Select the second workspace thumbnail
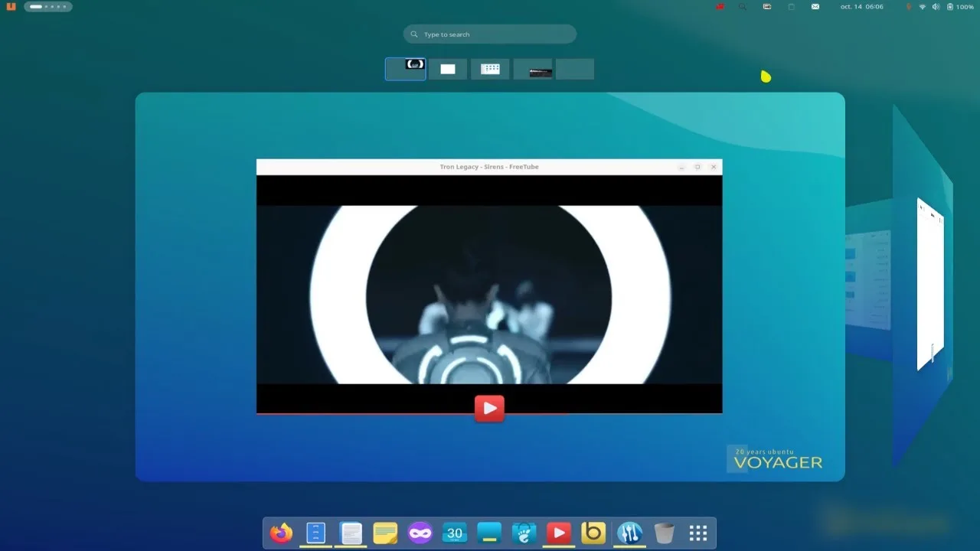This screenshot has height=551, width=980. click(448, 69)
